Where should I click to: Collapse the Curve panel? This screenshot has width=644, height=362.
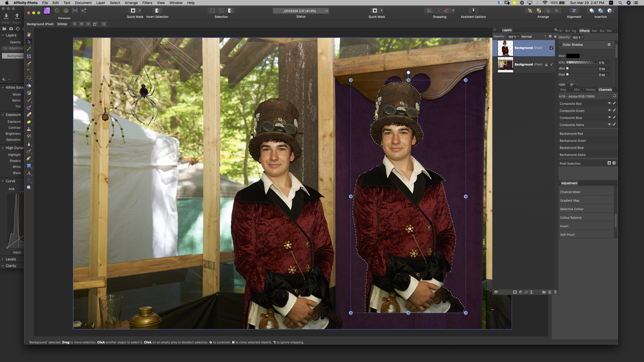[3, 181]
